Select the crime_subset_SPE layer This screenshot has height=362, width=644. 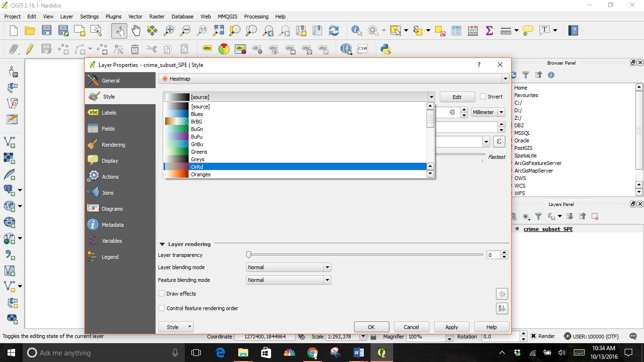pos(548,229)
